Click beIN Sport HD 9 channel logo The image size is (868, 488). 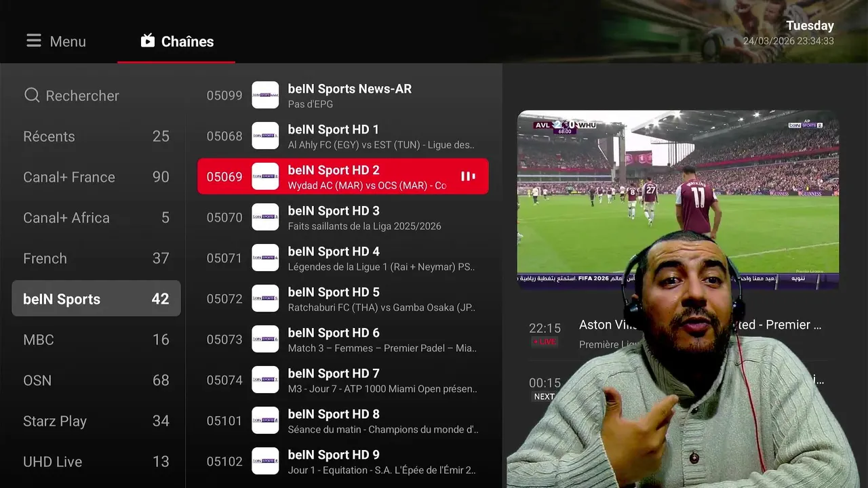[265, 462]
